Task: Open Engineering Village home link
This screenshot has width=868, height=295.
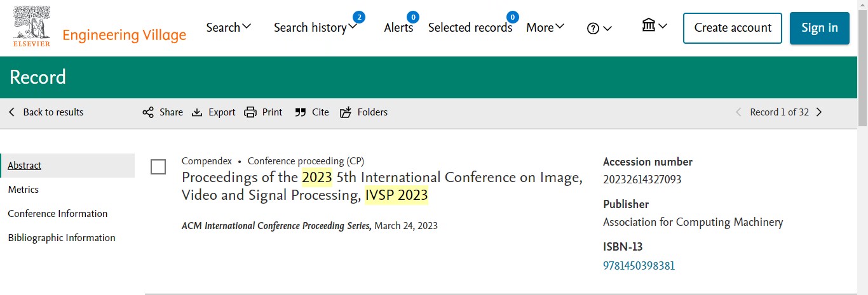Action: (124, 35)
